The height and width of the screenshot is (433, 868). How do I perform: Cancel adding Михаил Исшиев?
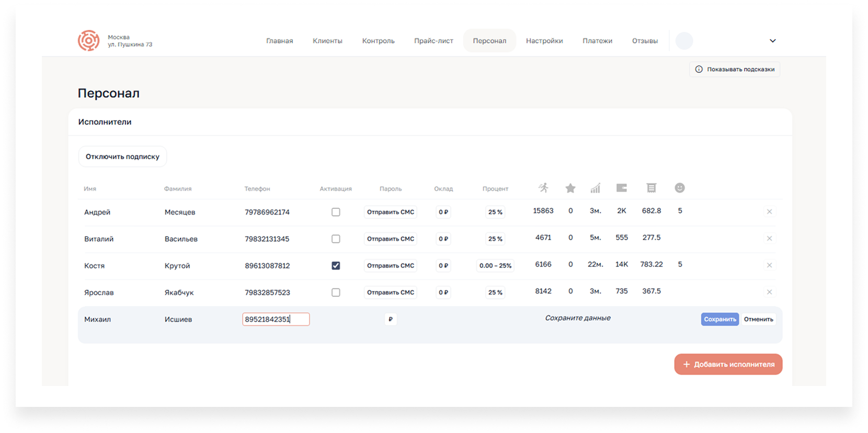click(x=759, y=319)
